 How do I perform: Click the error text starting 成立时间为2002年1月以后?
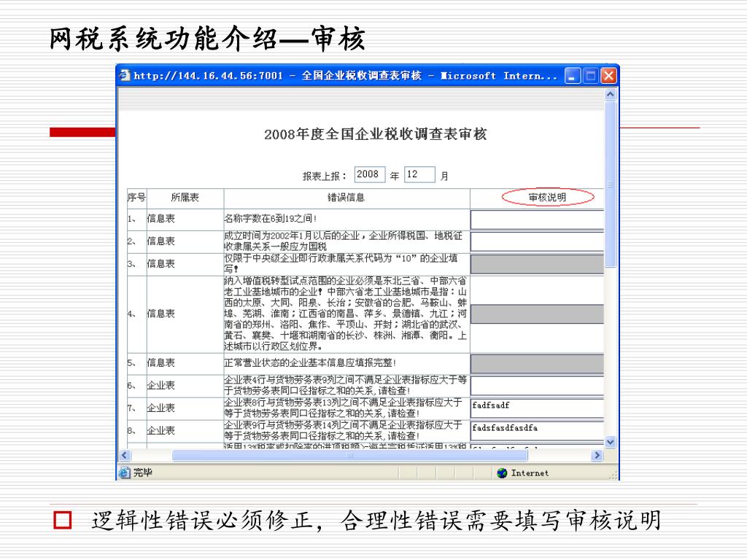point(344,241)
